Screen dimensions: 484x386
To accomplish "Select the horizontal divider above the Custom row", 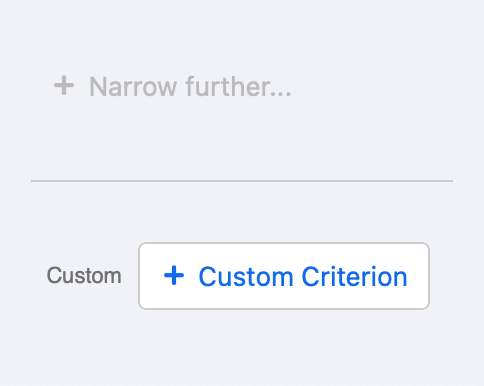I will [242, 181].
